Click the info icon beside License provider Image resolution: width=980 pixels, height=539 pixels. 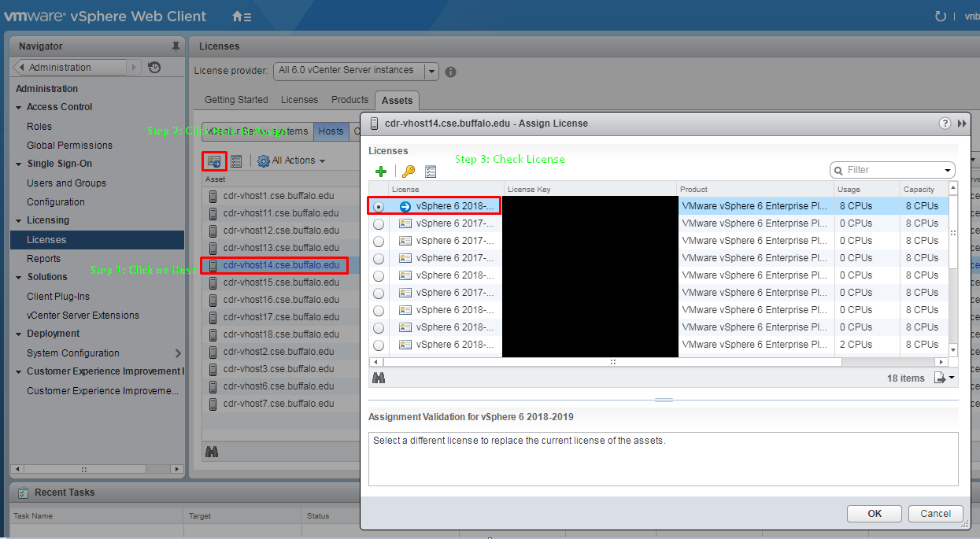[451, 72]
